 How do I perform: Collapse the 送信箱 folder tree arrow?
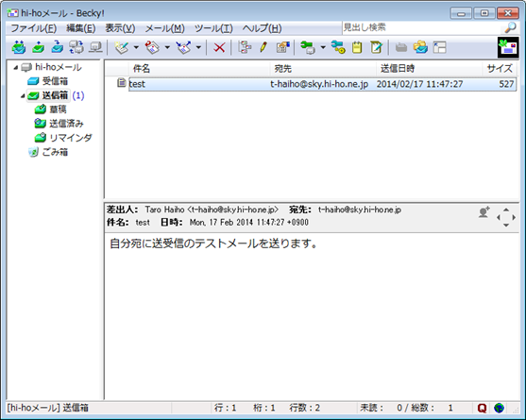[23, 96]
